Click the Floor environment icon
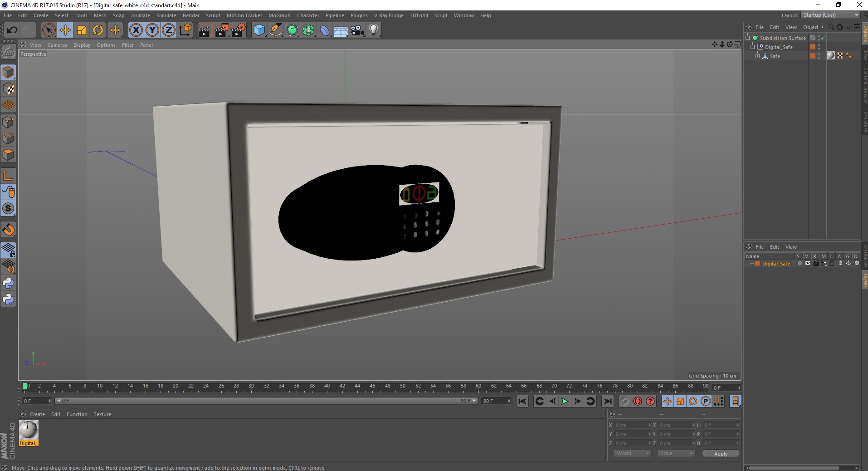868x471 pixels. click(x=341, y=30)
